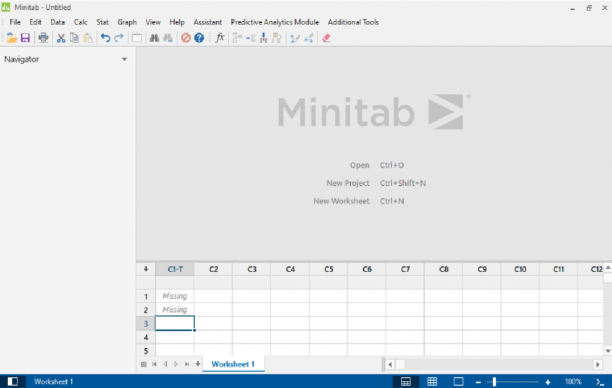Viewport: 612px width, 388px height.
Task: Select the row 4 header
Action: pyautogui.click(x=146, y=337)
